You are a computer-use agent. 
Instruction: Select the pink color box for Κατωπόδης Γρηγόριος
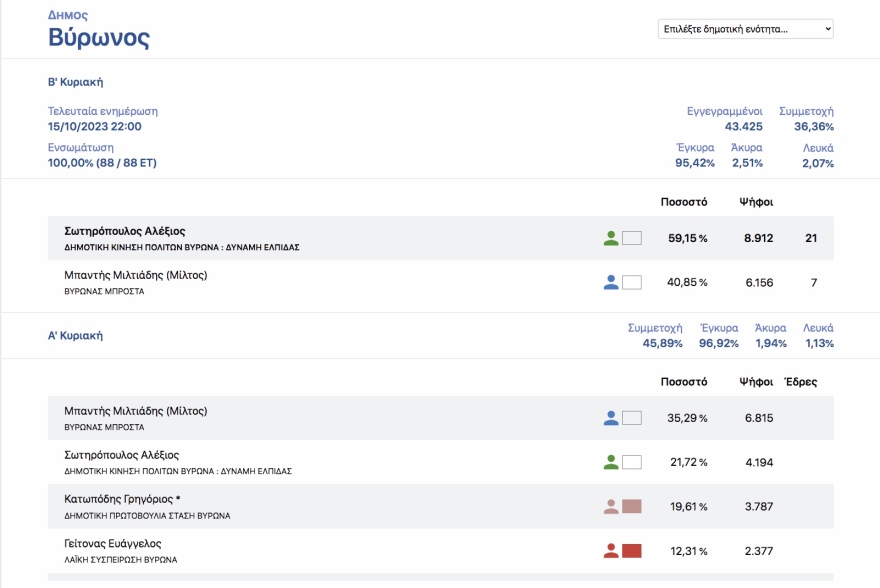click(631, 506)
